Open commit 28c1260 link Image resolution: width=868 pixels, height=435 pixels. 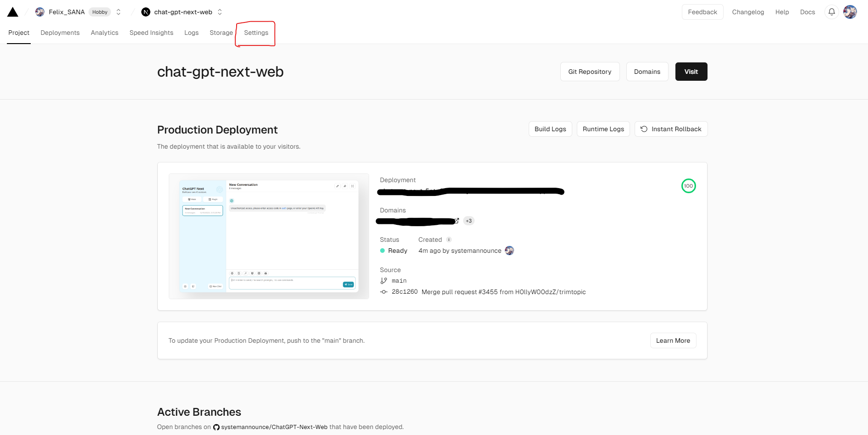click(404, 292)
